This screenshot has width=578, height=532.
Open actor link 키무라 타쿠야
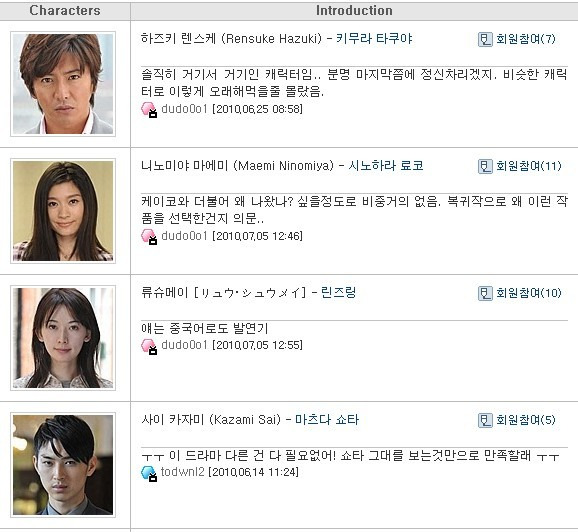pyautogui.click(x=374, y=39)
